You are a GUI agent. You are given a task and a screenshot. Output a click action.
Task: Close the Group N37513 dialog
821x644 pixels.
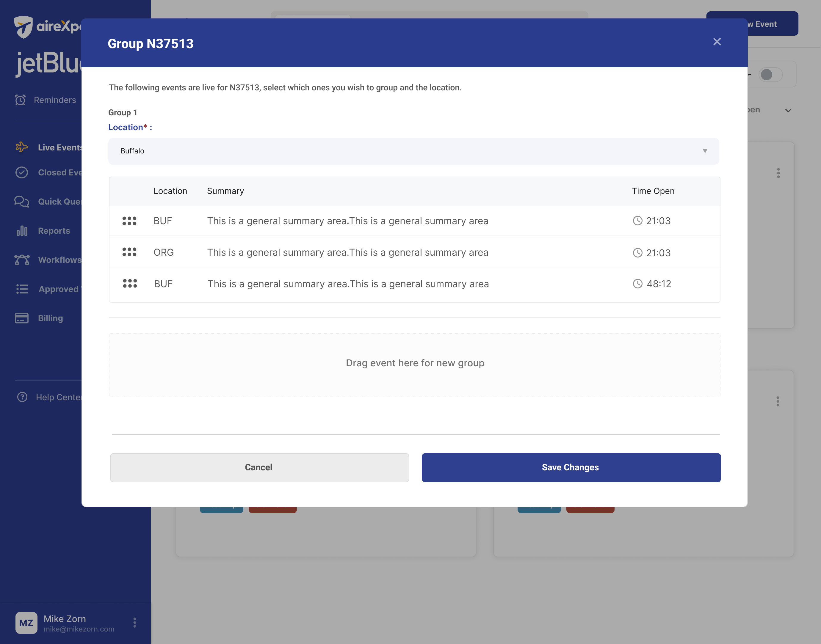coord(717,42)
